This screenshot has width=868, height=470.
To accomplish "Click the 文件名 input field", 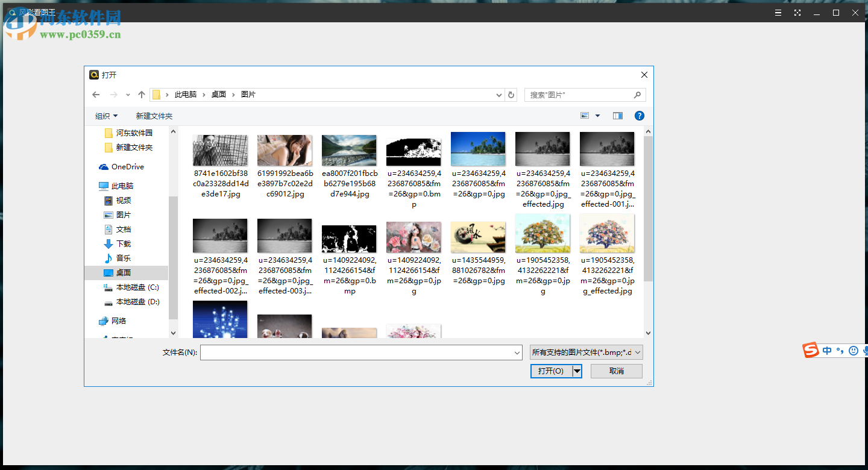I will coord(360,352).
